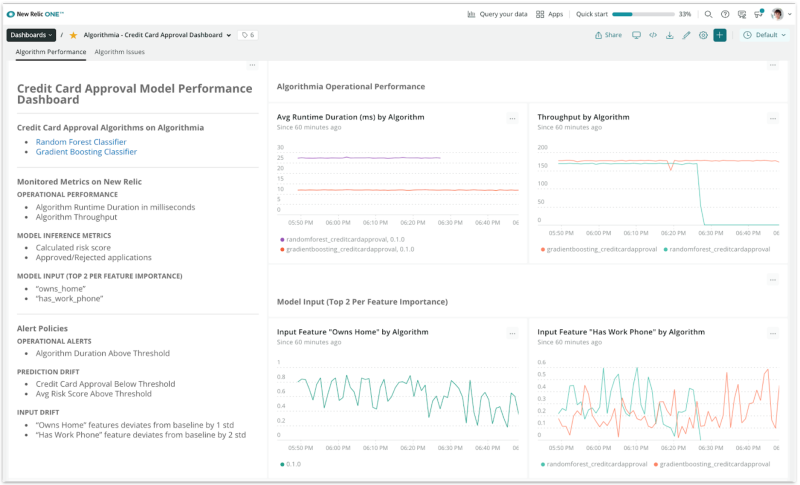This screenshot has width=800, height=485.
Task: Toggle randomforest_creditcardapproval, 0.1.0 legend in runtime chart
Action: click(342, 239)
